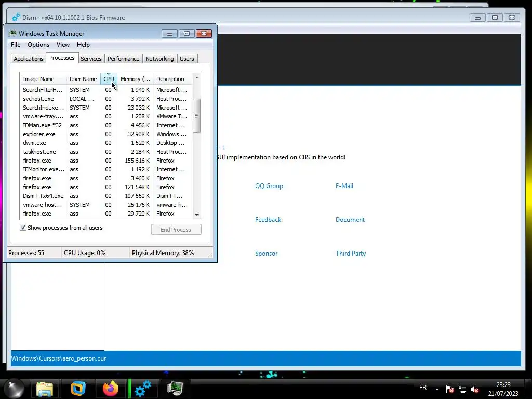The height and width of the screenshot is (399, 532).
Task: Uncheck Show processes from all users
Action: (23, 228)
